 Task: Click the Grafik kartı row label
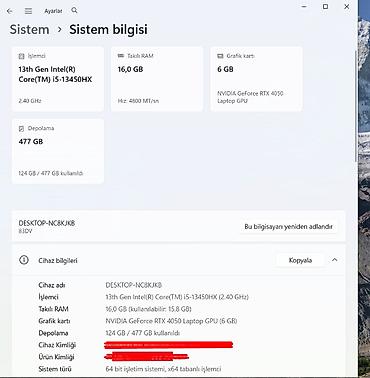click(54, 321)
